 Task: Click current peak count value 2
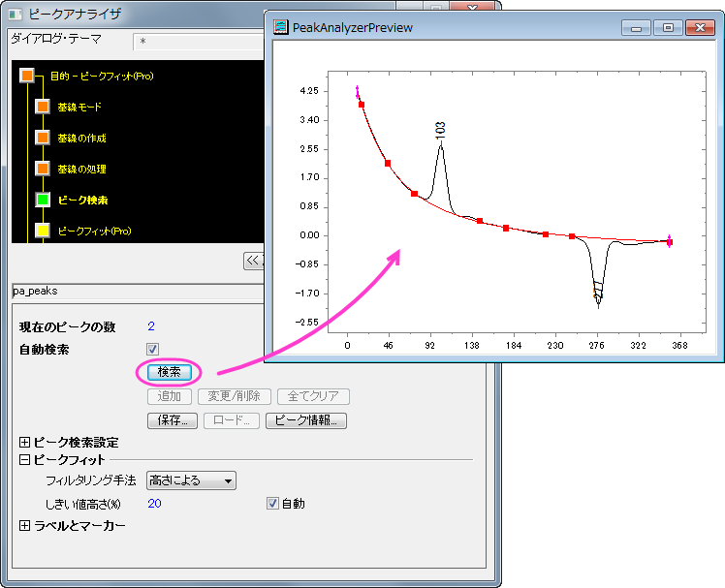[x=151, y=326]
